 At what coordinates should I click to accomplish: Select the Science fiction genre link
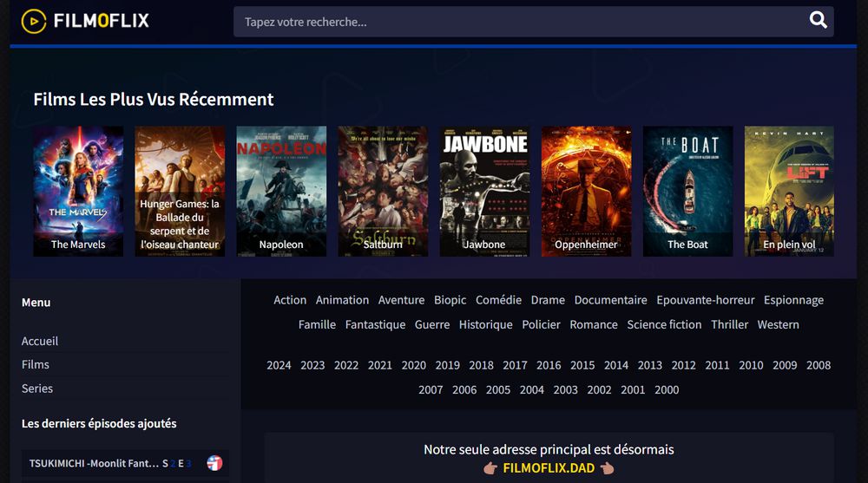coord(664,324)
